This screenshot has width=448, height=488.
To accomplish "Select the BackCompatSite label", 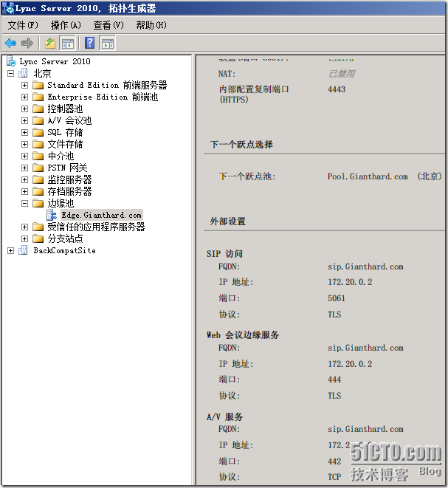I will click(64, 250).
